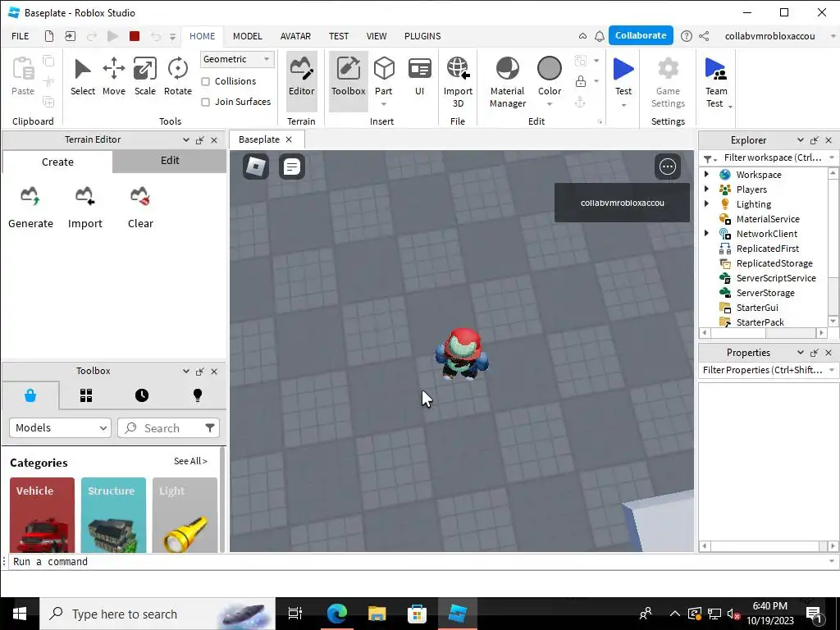Click the Roblox menu icon in viewport

(x=256, y=167)
